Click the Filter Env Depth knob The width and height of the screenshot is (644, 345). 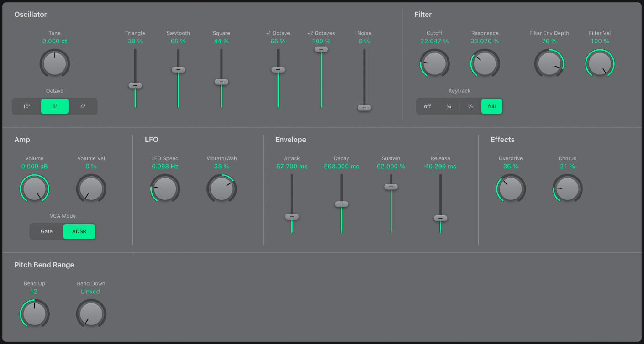[549, 63]
